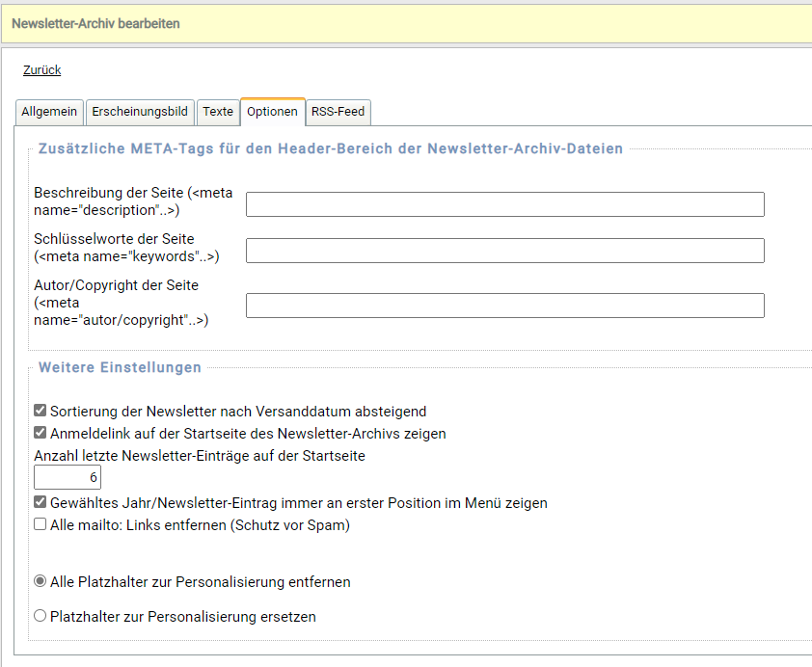The image size is (812, 667).
Task: Choose Platzhalter zur Personalisierung ersetzen radio option
Action: [x=41, y=616]
